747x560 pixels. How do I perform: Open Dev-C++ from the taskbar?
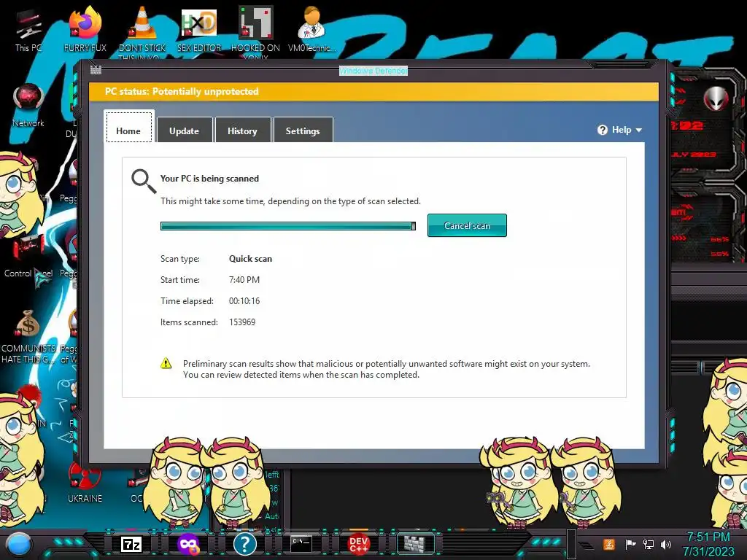(358, 544)
